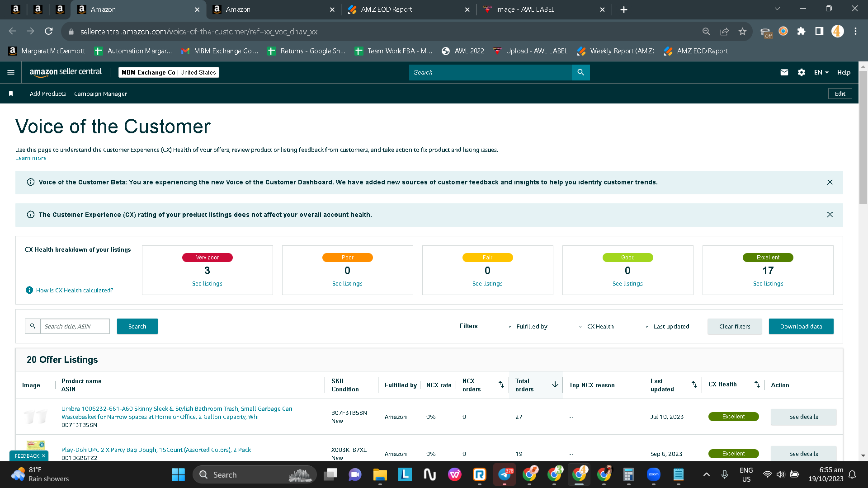Viewport: 868px width, 488px height.
Task: Click the Download data button
Action: click(x=801, y=326)
